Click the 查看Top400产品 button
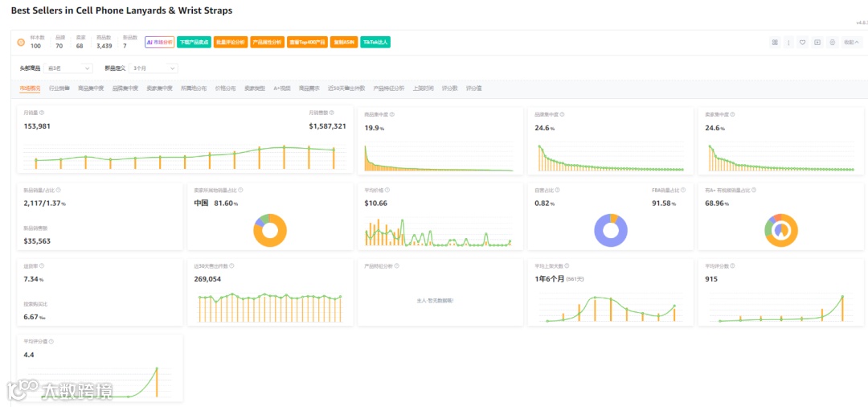The image size is (868, 407). [307, 42]
